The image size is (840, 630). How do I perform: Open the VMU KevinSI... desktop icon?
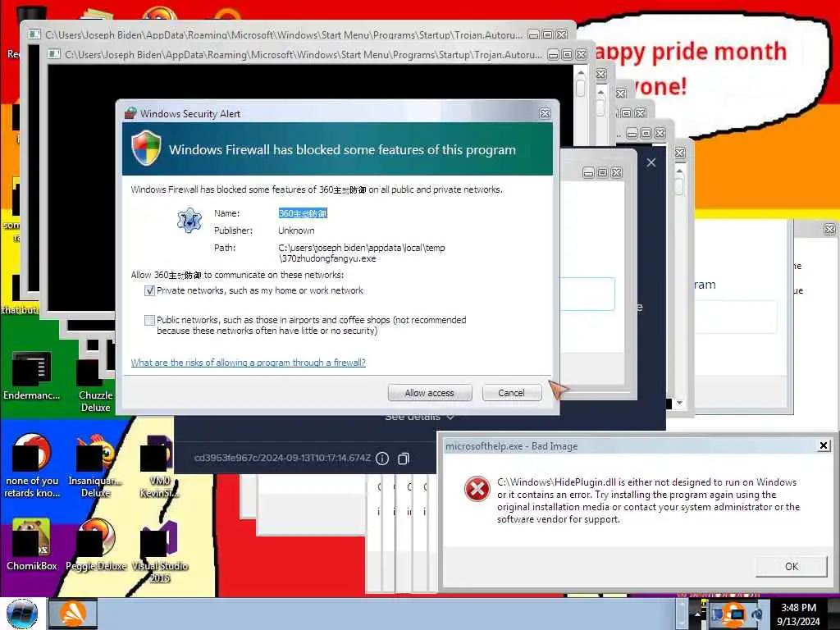(x=159, y=467)
